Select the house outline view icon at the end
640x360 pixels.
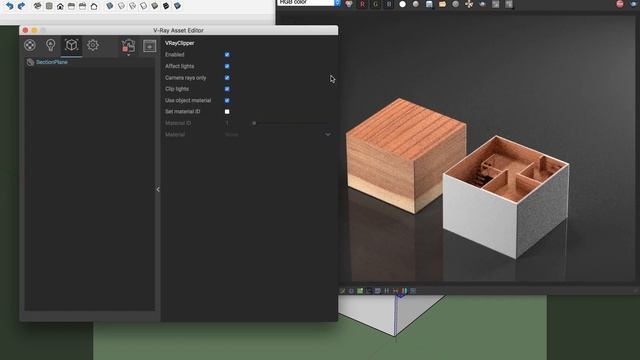[94, 6]
